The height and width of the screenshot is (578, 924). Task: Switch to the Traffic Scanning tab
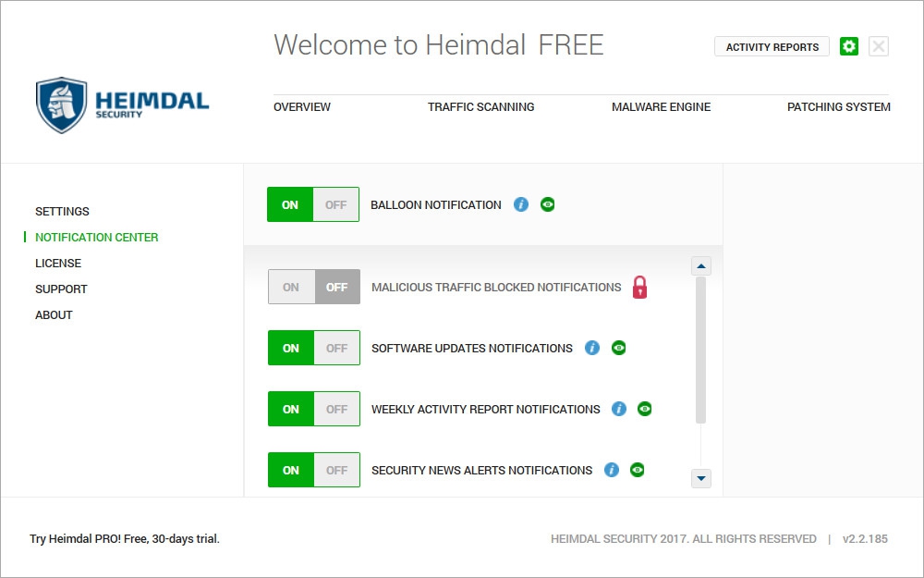tap(480, 107)
